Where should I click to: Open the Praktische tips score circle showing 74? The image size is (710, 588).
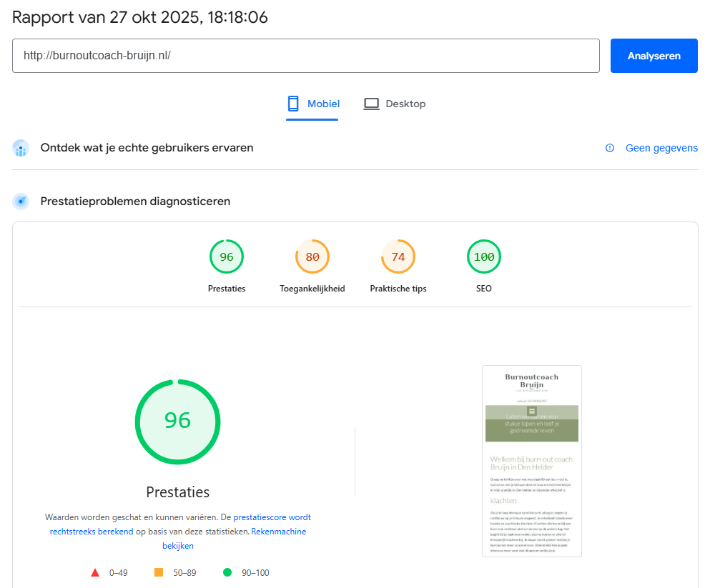pyautogui.click(x=398, y=257)
